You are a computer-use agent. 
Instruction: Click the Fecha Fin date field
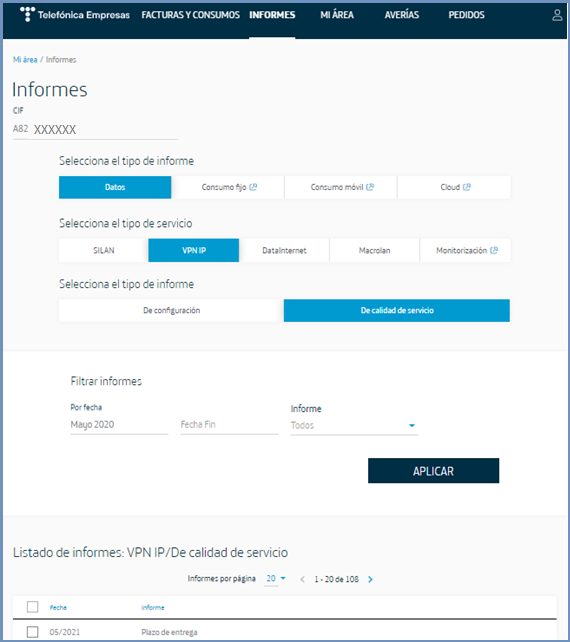(x=229, y=425)
